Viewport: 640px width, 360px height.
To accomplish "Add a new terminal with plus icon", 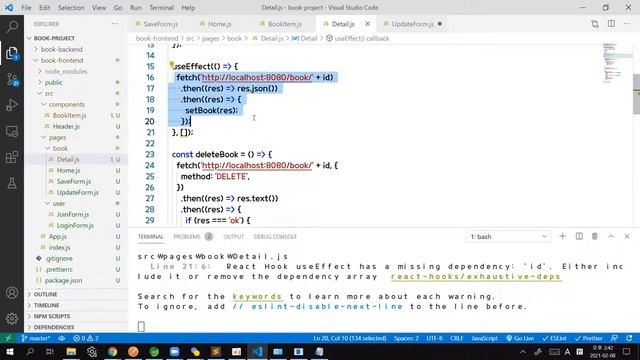I will click(x=562, y=236).
